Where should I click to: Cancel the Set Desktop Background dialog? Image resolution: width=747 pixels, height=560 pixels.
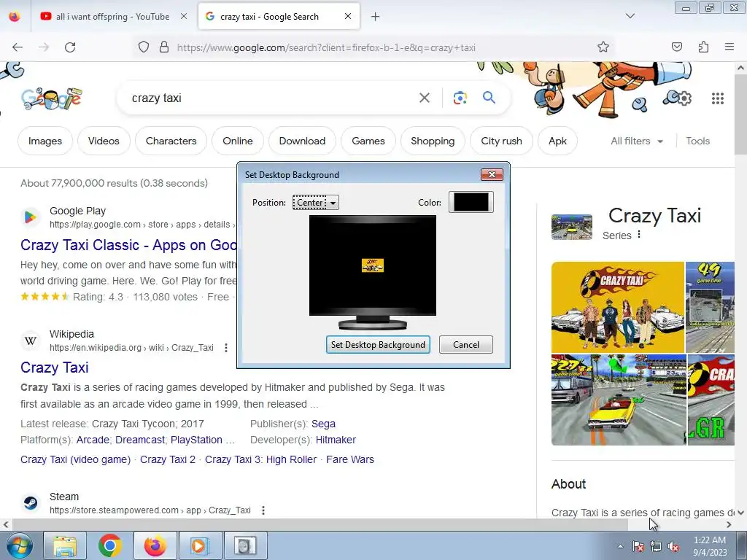[x=466, y=345]
